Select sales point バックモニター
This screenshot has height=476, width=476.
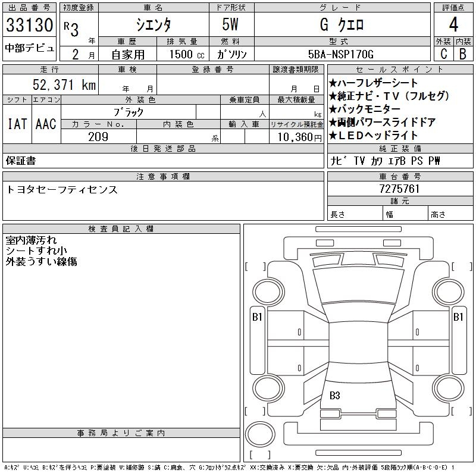point(364,109)
